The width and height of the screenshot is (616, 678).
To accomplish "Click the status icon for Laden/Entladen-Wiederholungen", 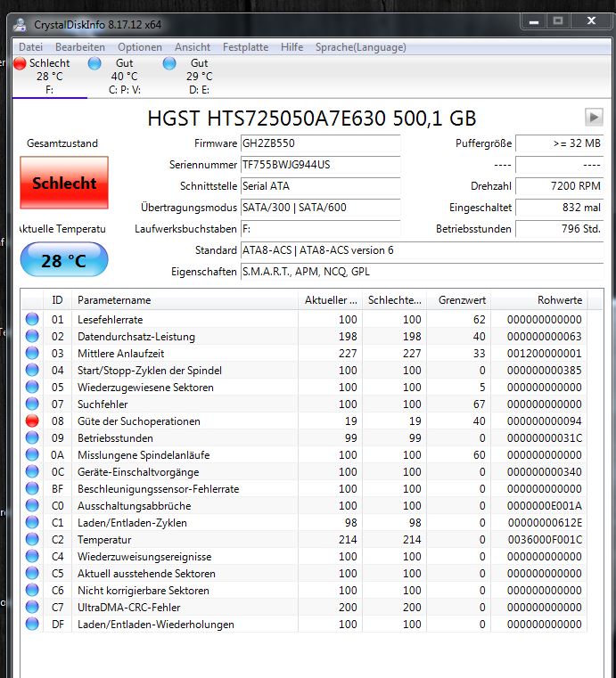I will pyautogui.click(x=32, y=624).
